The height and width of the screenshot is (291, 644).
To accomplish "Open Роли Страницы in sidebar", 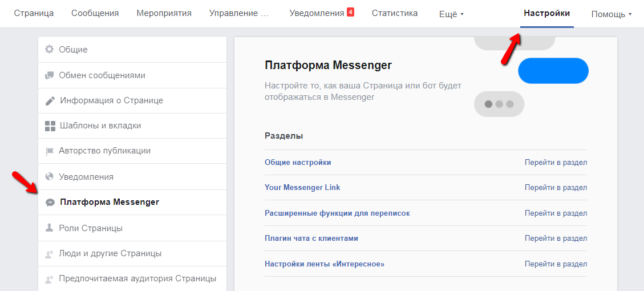I will 132,228.
